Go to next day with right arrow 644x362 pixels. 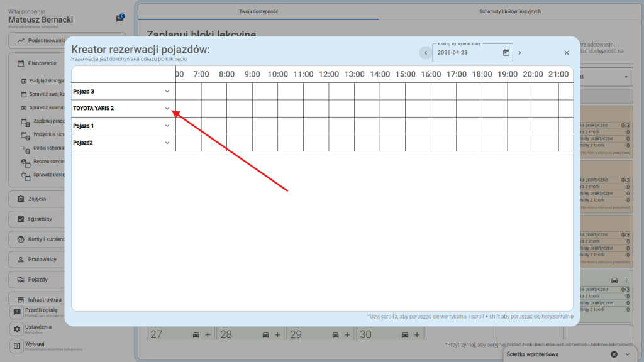pos(519,53)
